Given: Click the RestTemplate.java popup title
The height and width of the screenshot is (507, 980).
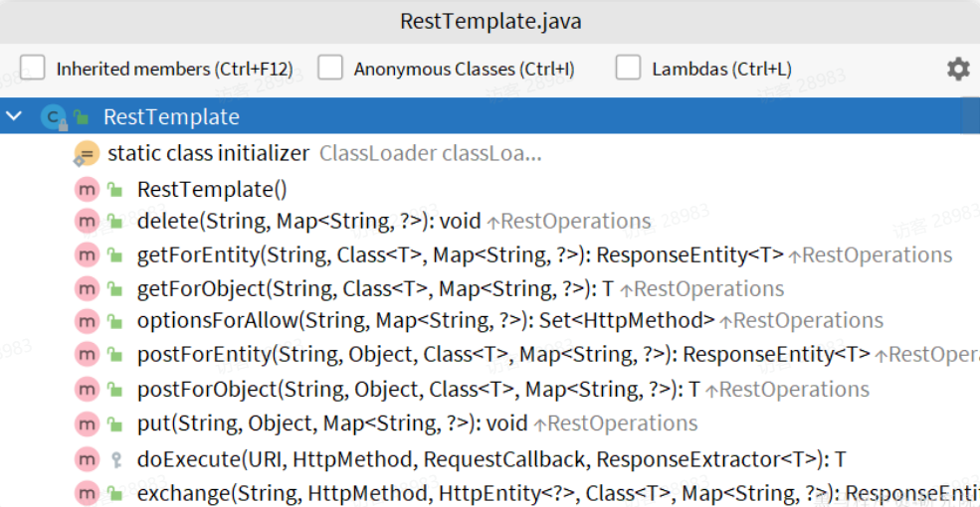Looking at the screenshot, I should (490, 21).
